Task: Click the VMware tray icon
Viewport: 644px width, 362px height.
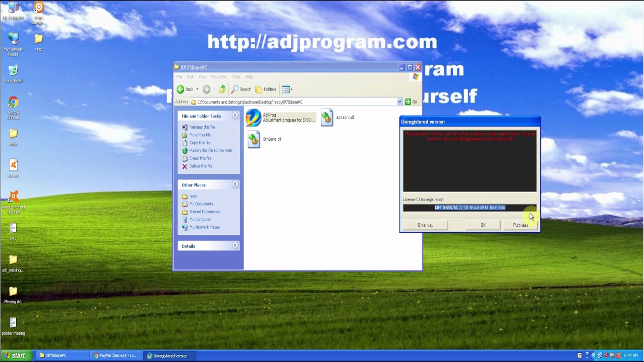Action: click(612, 355)
